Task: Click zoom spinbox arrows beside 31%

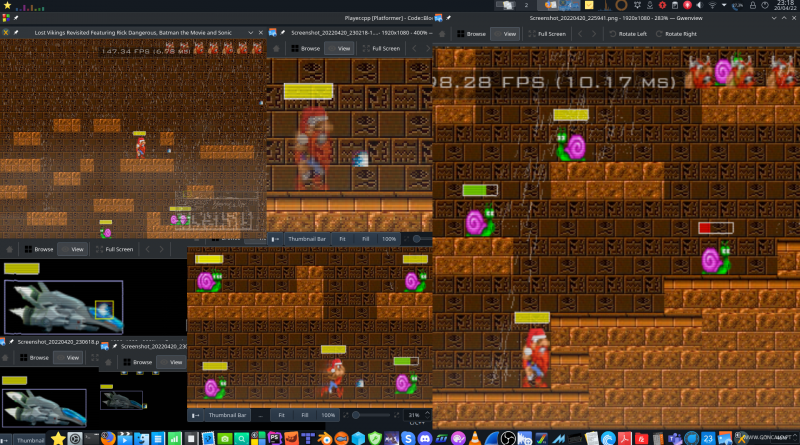Action: pyautogui.click(x=428, y=415)
